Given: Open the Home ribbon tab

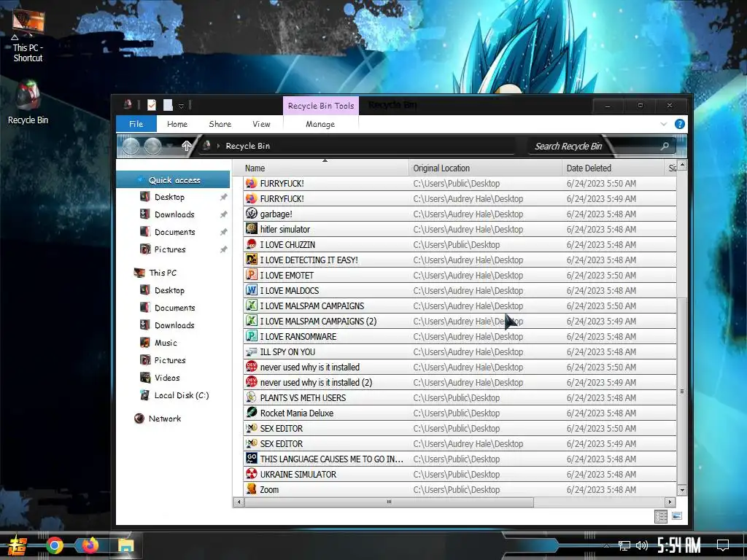Looking at the screenshot, I should click(177, 124).
